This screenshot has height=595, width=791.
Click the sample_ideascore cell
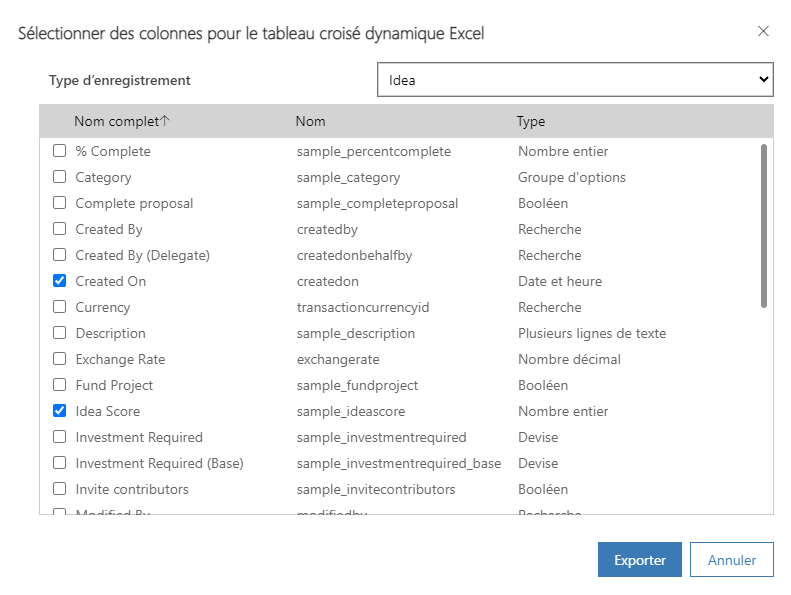(x=351, y=411)
